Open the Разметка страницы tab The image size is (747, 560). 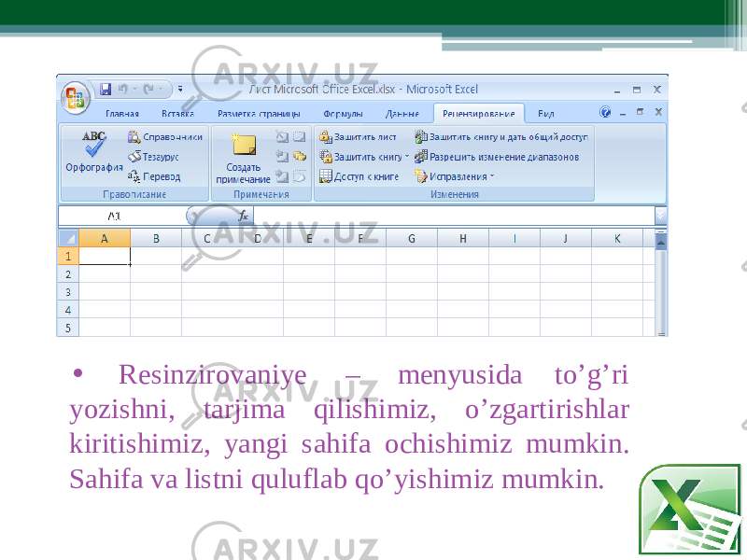tap(259, 114)
